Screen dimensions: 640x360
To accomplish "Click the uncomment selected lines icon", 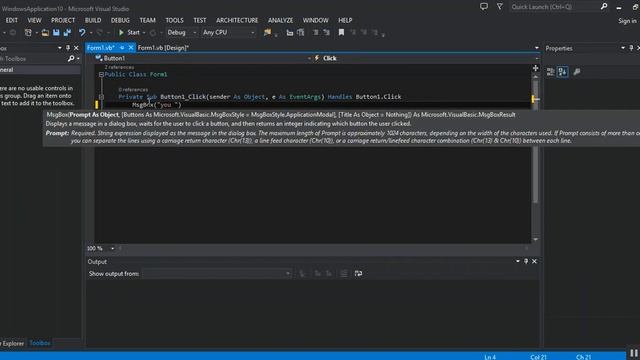I will (327, 32).
